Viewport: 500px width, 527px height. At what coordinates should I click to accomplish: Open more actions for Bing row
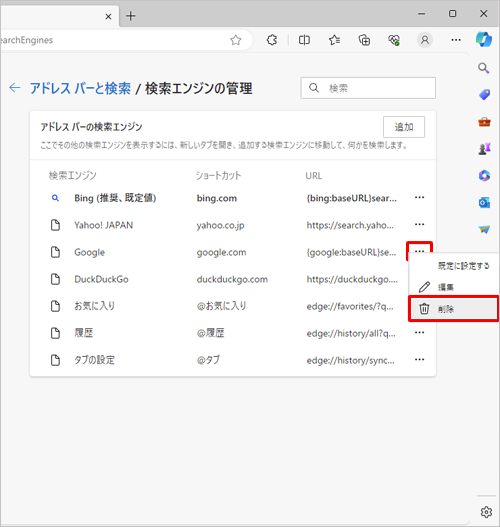[x=419, y=198]
